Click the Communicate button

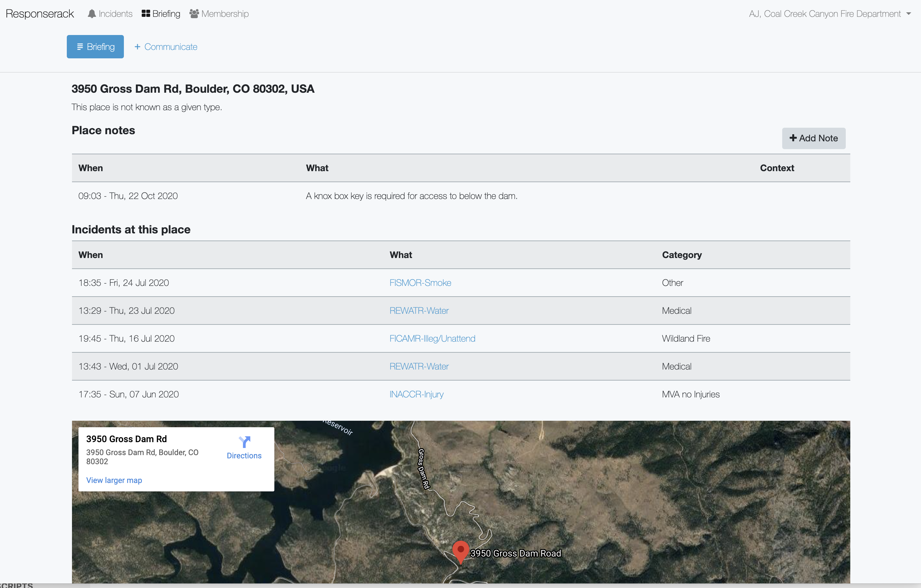[x=166, y=46]
